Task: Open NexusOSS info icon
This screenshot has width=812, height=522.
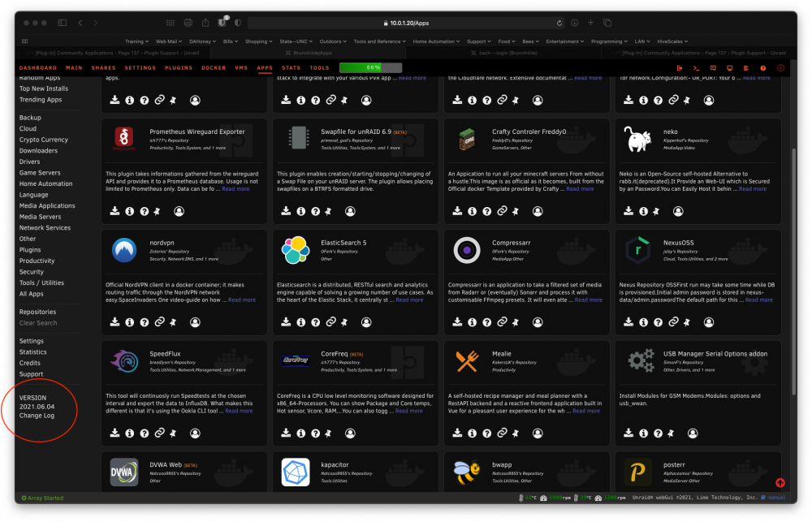Action: coord(643,322)
